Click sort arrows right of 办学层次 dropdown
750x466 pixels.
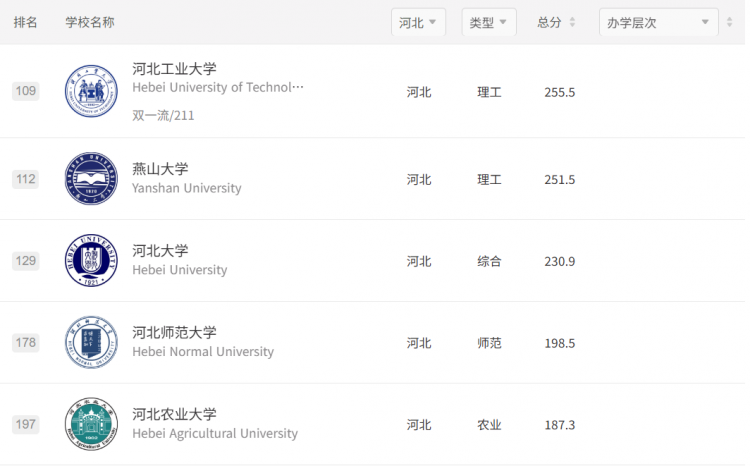[729, 22]
